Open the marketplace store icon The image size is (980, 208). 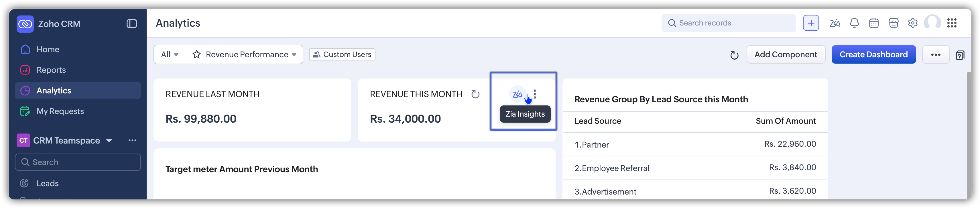893,23
